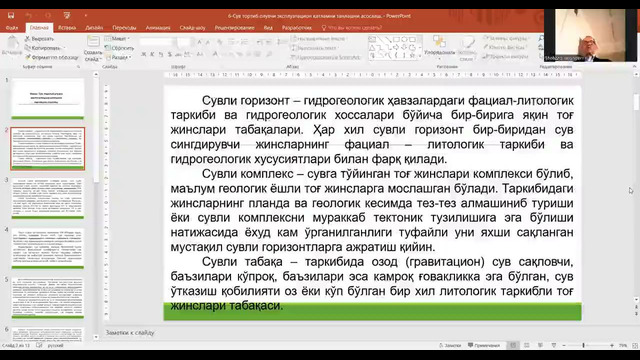The width and height of the screenshot is (640, 360).
Task: Select slide 1 thumbnail
Action: click(48, 99)
